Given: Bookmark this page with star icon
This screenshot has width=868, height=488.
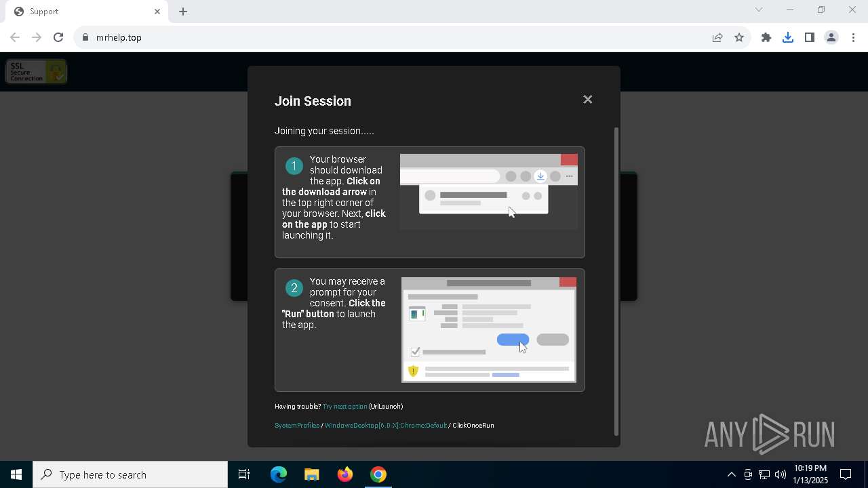Looking at the screenshot, I should [x=739, y=37].
